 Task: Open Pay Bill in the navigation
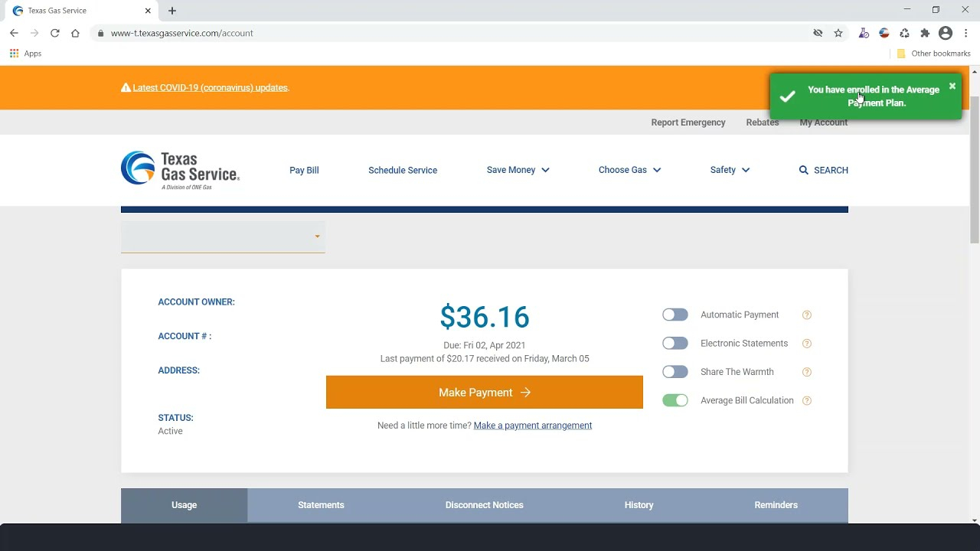[304, 170]
